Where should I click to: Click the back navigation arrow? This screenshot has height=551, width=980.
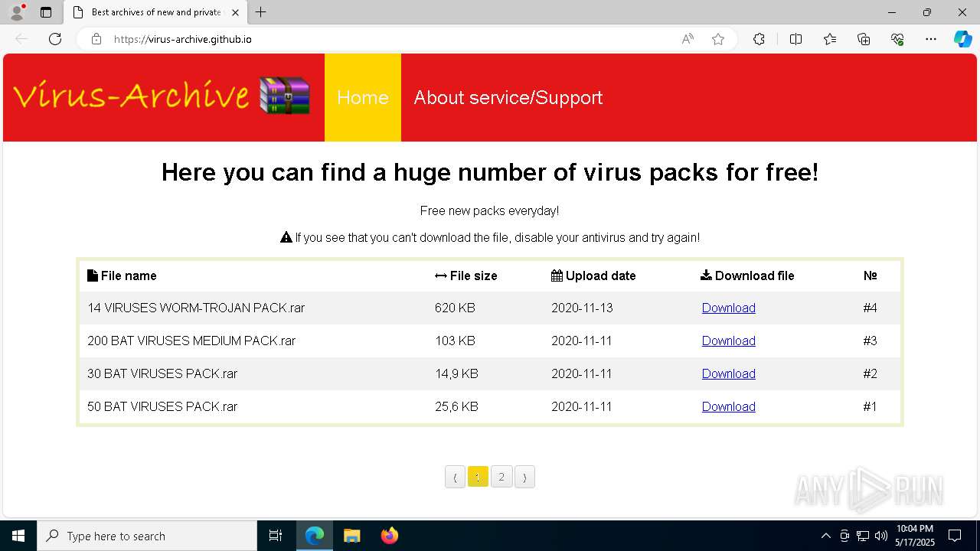point(21,39)
